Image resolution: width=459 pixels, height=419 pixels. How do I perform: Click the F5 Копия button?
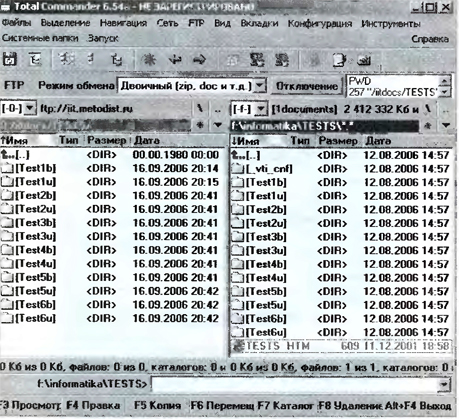pos(157,405)
